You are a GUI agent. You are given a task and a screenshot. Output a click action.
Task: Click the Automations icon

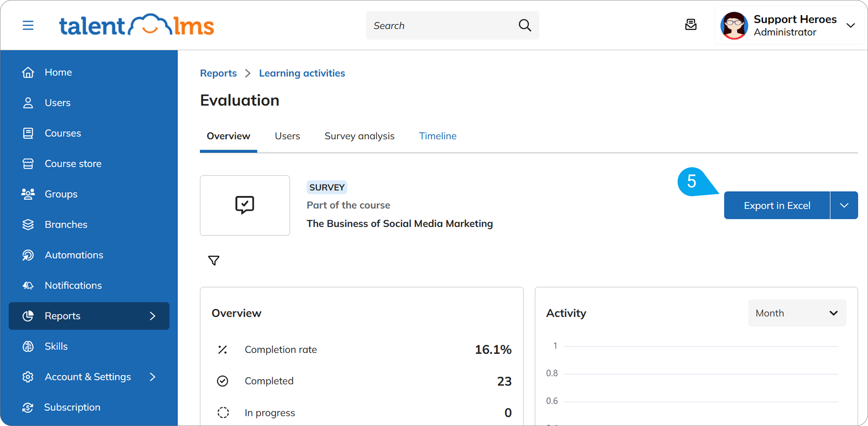[x=28, y=255]
